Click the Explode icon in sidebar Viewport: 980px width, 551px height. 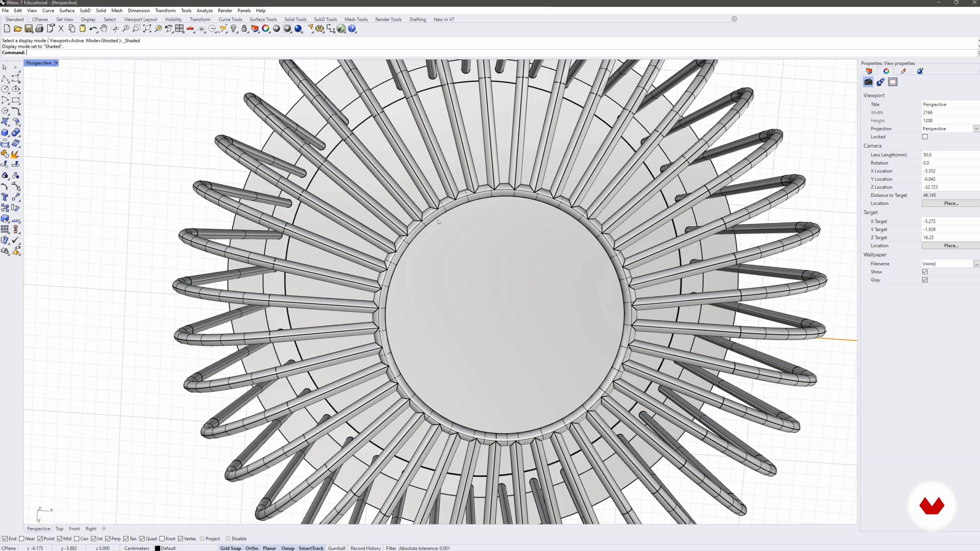[x=16, y=154]
